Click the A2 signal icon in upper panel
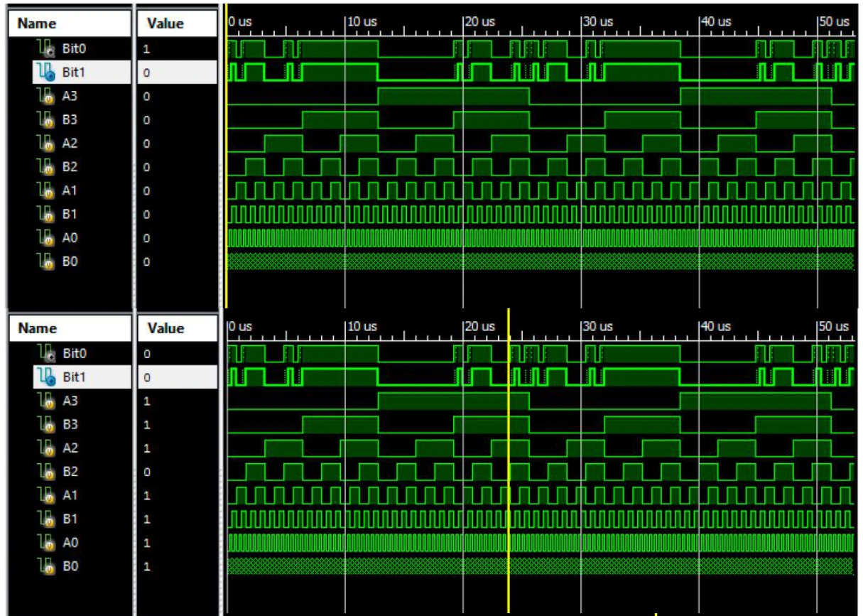The width and height of the screenshot is (863, 616). pyautogui.click(x=45, y=144)
